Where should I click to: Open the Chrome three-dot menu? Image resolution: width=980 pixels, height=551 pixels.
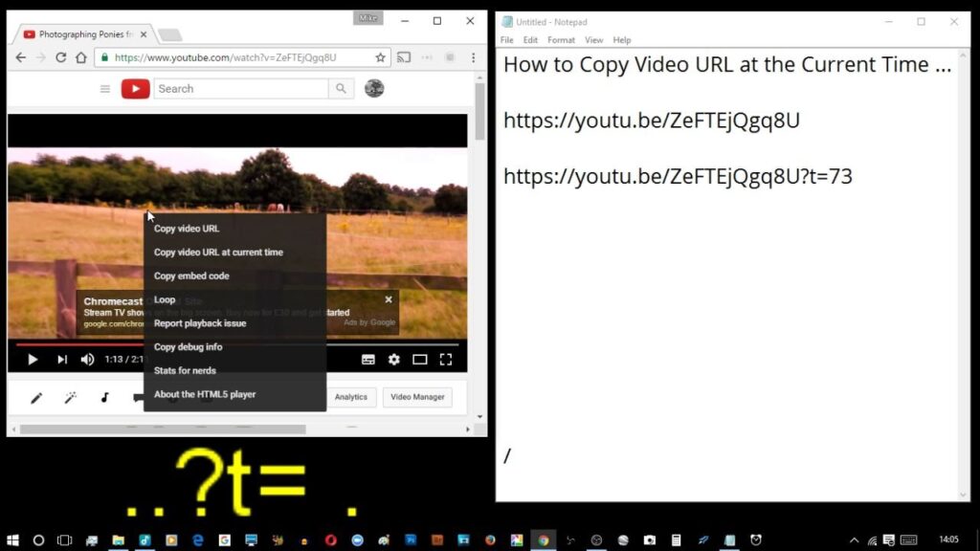pos(473,57)
